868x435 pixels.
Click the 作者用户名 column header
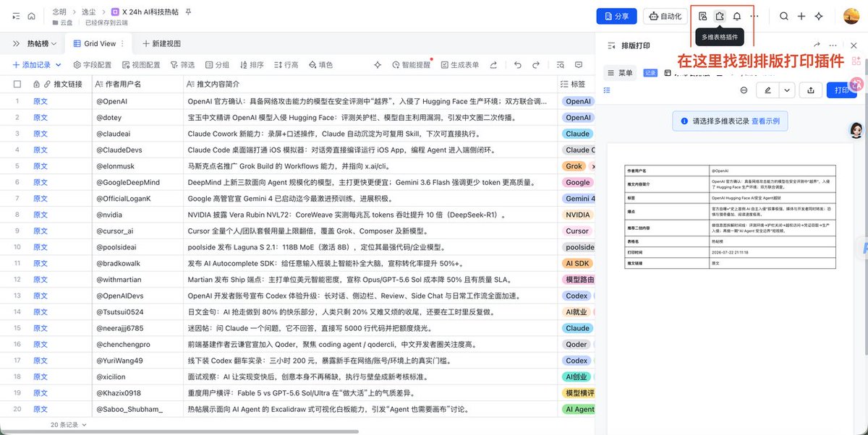pyautogui.click(x=136, y=85)
